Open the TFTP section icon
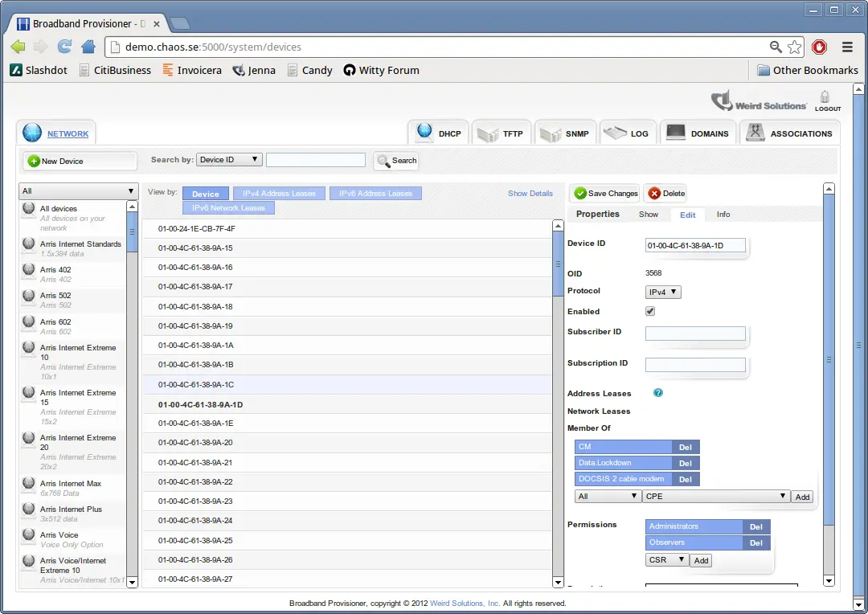Screen dimensions: 868x614 tap(488, 134)
